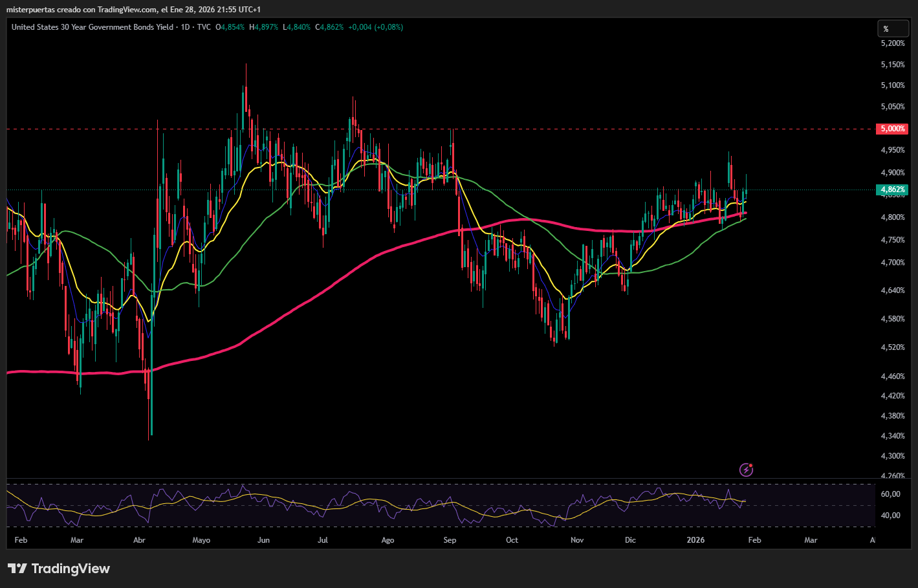
Task: Click the high value H4,897% in legend
Action: (263, 27)
